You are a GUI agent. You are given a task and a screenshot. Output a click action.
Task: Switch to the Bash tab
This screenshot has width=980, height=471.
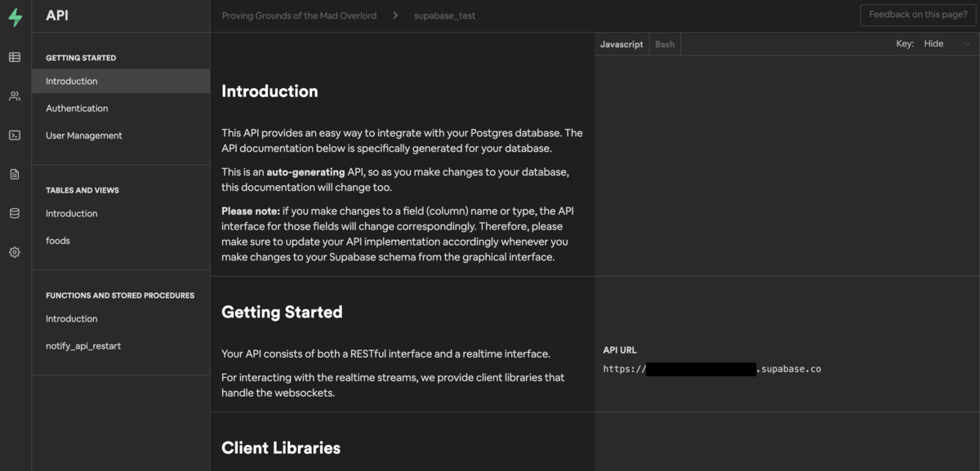point(665,44)
